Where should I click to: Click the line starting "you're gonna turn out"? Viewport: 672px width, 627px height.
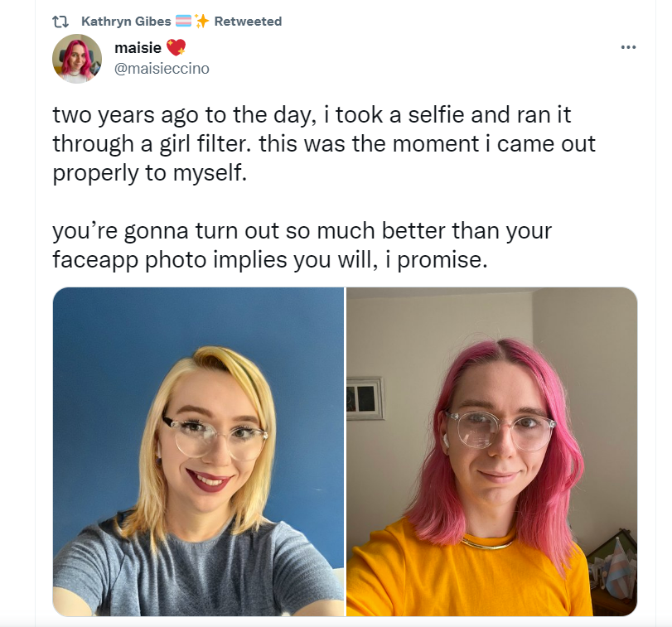coord(302,230)
